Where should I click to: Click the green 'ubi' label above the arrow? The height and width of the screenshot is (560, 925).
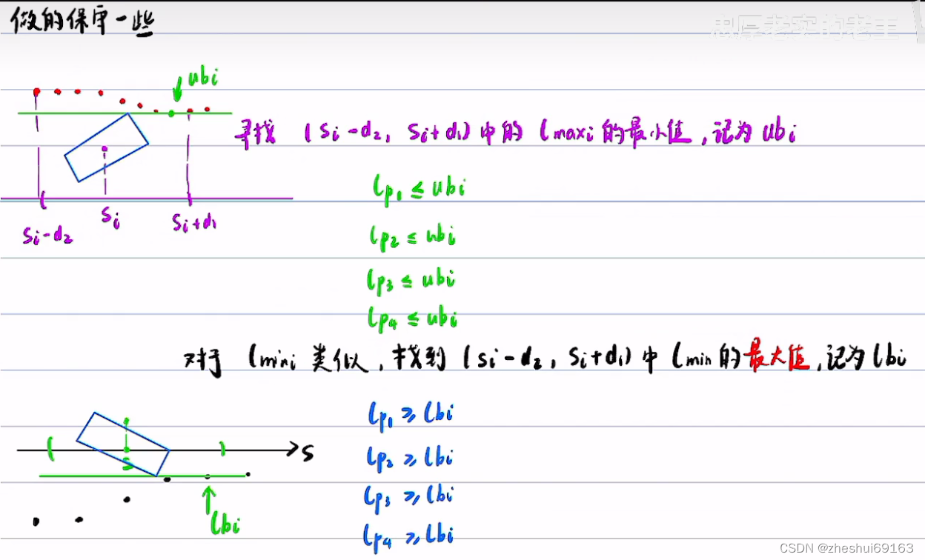(203, 76)
